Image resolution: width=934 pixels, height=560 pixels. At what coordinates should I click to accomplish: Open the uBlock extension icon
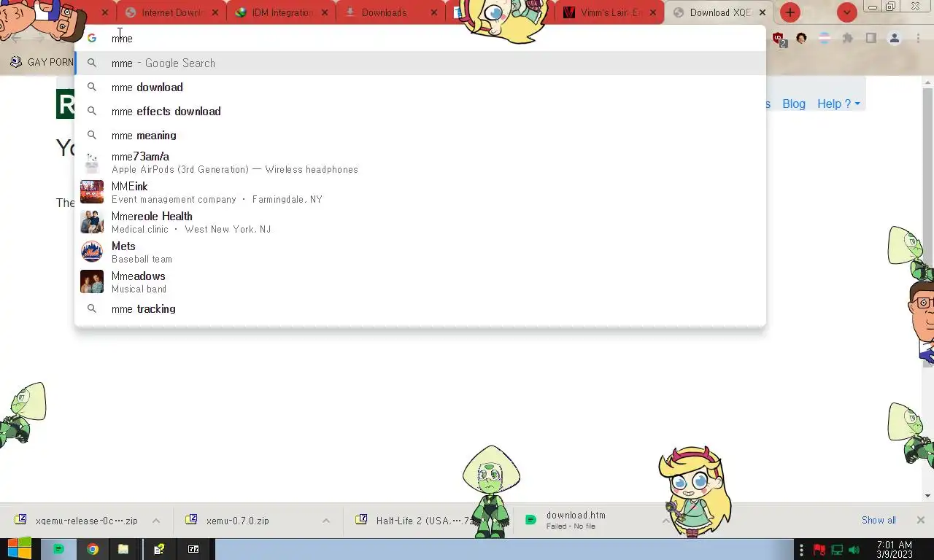(779, 39)
